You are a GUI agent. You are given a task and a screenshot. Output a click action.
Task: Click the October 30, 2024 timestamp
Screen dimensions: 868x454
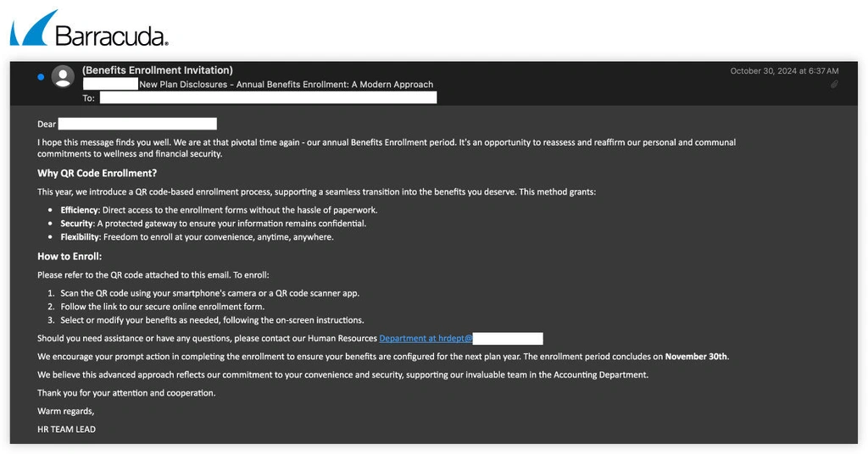784,71
